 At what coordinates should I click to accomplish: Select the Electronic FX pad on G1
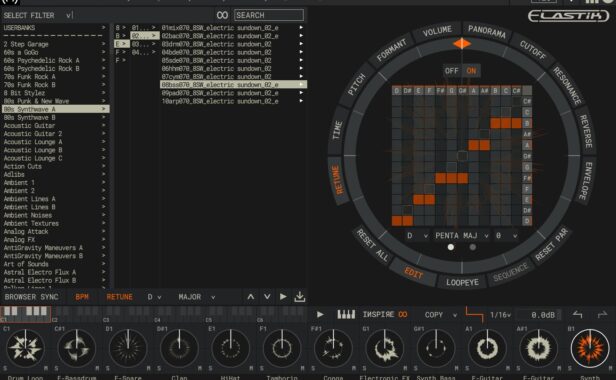[385, 349]
